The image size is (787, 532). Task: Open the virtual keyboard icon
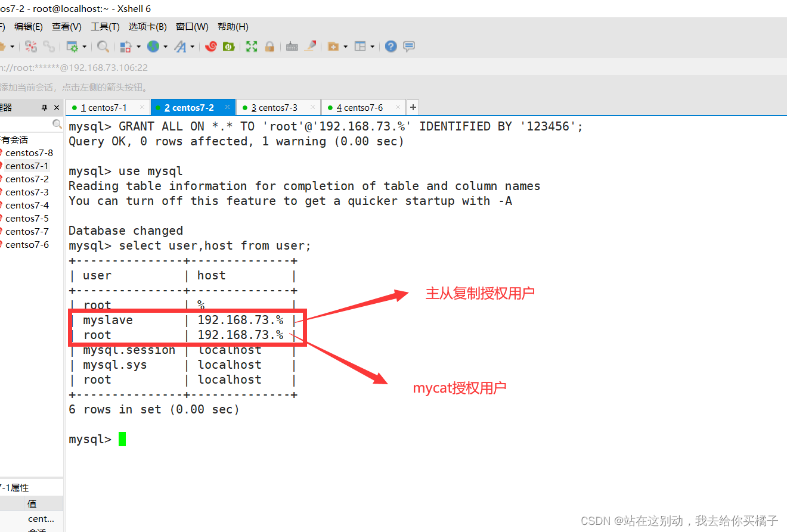click(292, 46)
